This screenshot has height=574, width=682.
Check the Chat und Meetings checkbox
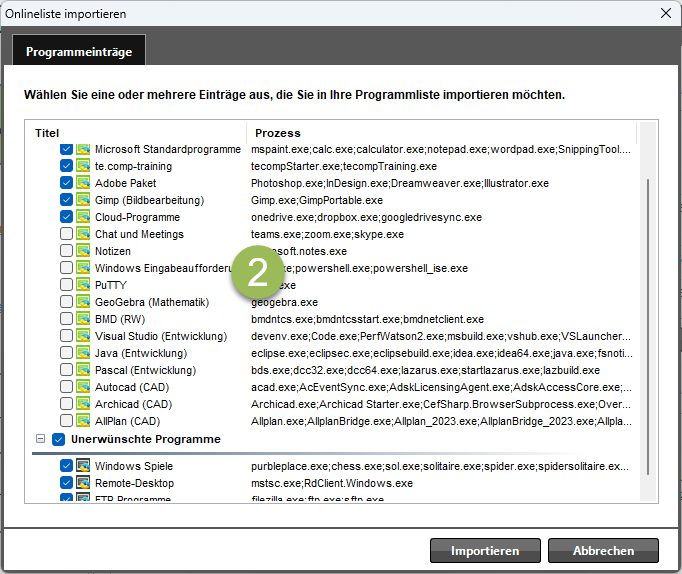click(66, 234)
